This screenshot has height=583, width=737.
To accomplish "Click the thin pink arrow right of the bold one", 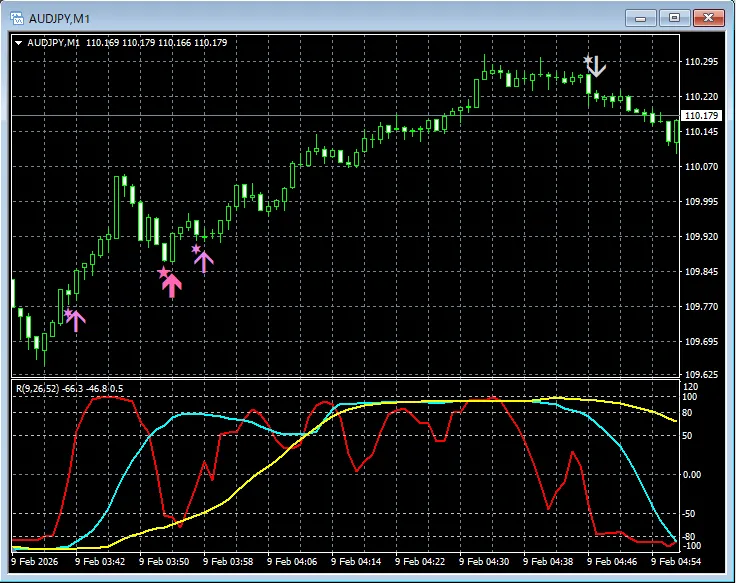I will click(204, 261).
